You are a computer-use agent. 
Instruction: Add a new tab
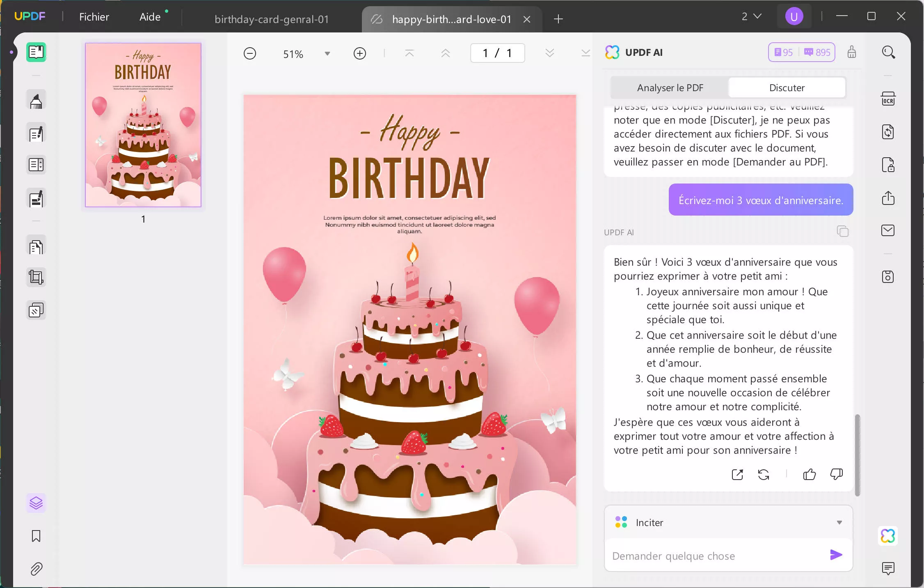click(x=558, y=19)
